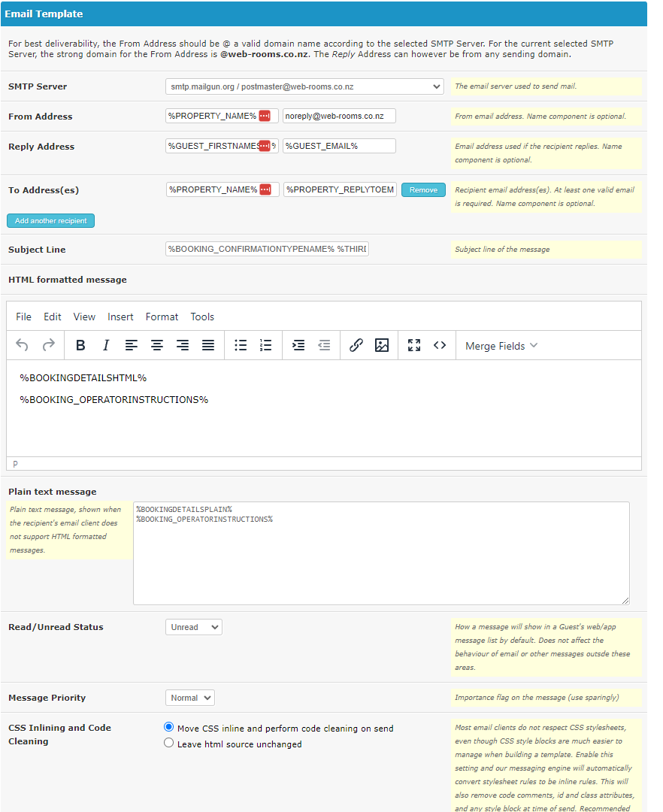Click the %BOOKING_OPERATORINSTRUCTIONS% line in HTML editor
The width and height of the screenshot is (663, 812).
tap(114, 400)
